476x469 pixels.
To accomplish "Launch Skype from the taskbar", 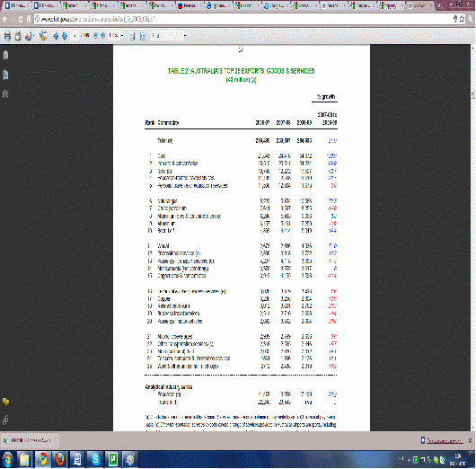I will (95, 459).
